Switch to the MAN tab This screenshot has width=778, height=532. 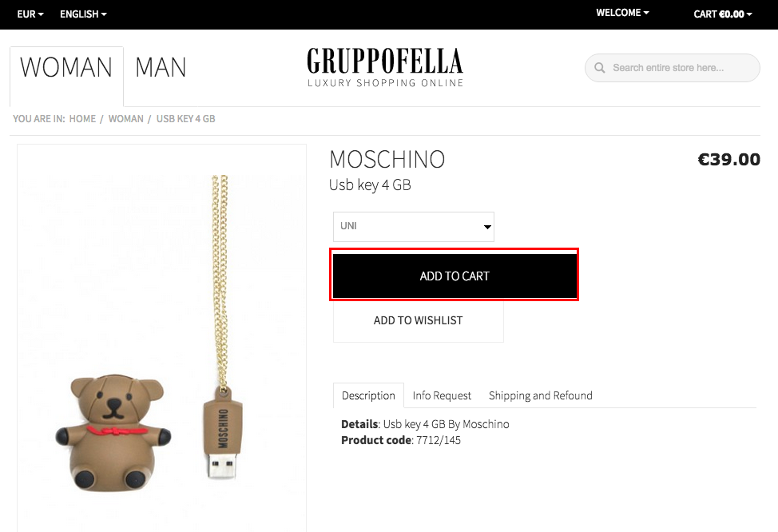pos(161,68)
